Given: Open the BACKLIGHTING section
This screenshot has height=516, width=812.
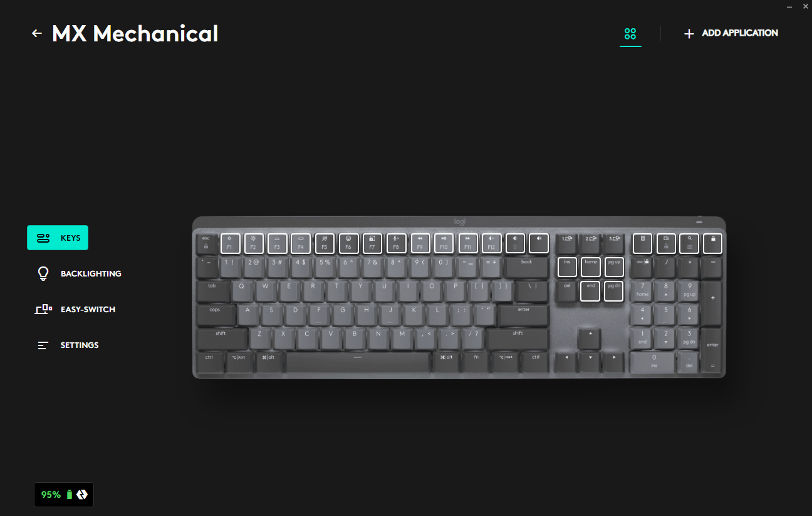Looking at the screenshot, I should tap(79, 273).
